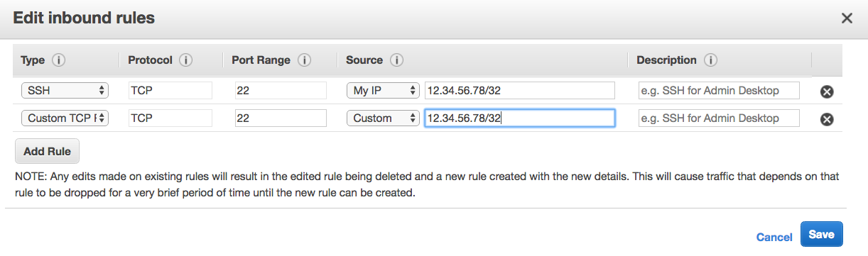Click the info icon next to Type
Image resolution: width=868 pixels, height=256 pixels.
[58, 60]
